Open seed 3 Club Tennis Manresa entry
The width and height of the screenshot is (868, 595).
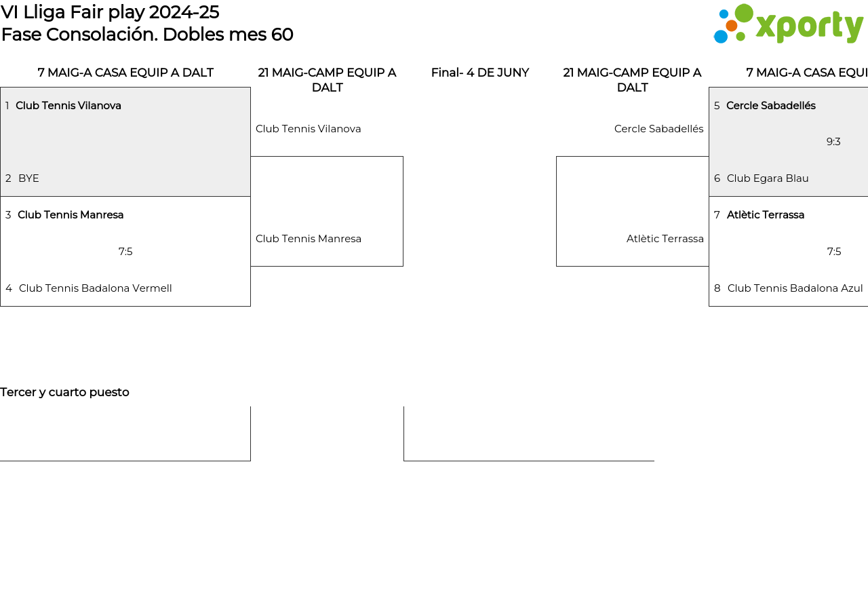[71, 215]
